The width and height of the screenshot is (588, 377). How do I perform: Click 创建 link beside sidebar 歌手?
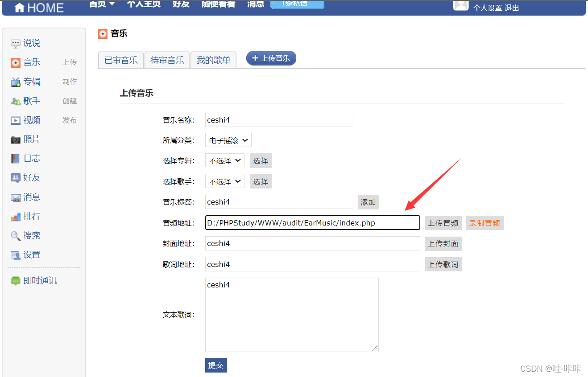click(70, 101)
